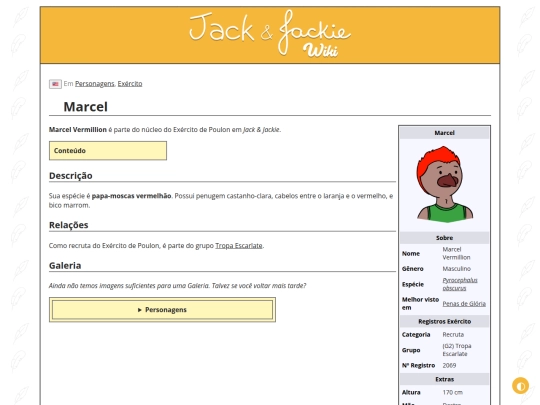Viewport: 540px width, 405px height.
Task: Click the Espécie label in the infobox
Action: [413, 284]
